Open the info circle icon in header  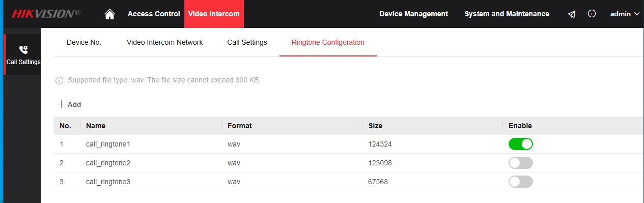(x=592, y=14)
